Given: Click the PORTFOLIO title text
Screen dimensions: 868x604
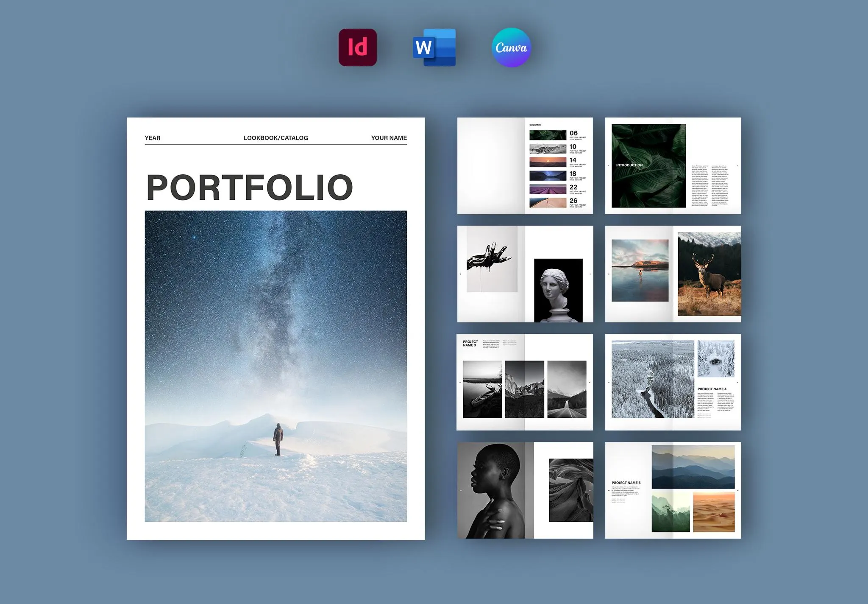Looking at the screenshot, I should [x=249, y=187].
